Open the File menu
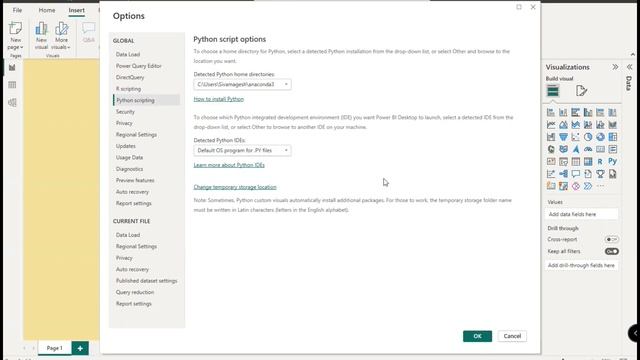The width and height of the screenshot is (640, 360). 17,10
